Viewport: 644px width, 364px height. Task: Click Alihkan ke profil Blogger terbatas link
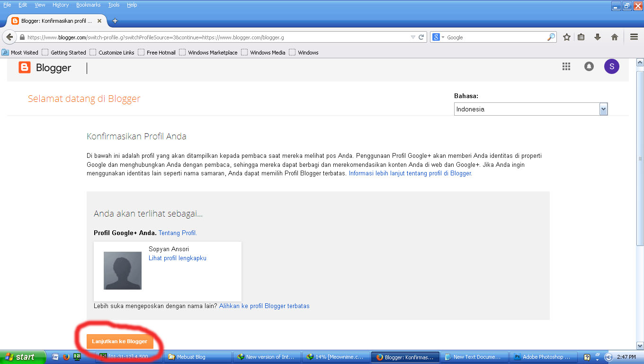click(x=264, y=306)
